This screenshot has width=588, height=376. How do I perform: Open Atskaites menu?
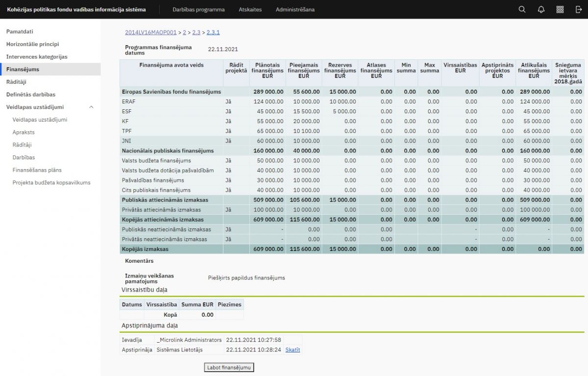[250, 9]
